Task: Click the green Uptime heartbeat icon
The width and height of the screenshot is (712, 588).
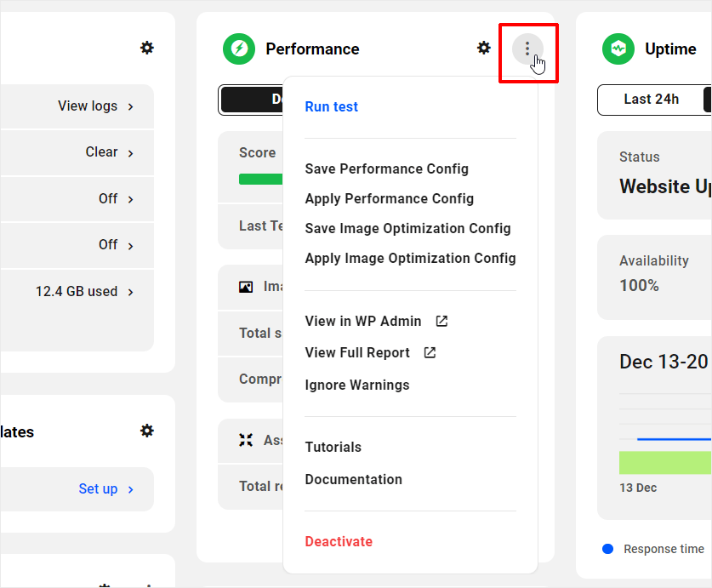Action: coord(618,49)
